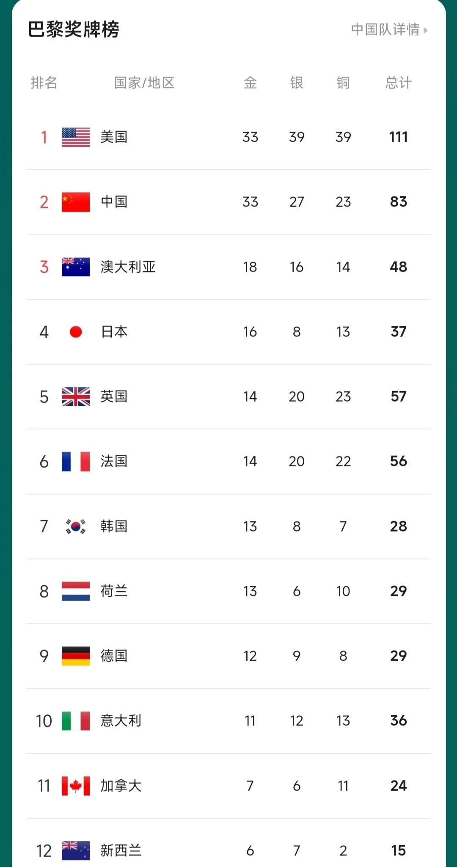Image resolution: width=457 pixels, height=868 pixels.
Task: Click the New Zealand flag icon
Action: [x=76, y=851]
